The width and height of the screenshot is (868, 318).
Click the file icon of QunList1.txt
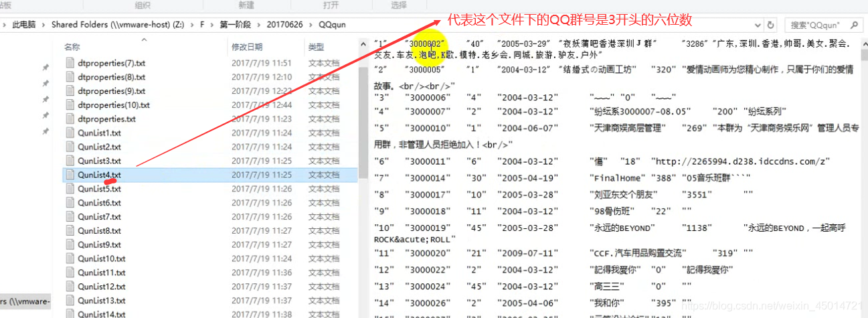pos(71,133)
